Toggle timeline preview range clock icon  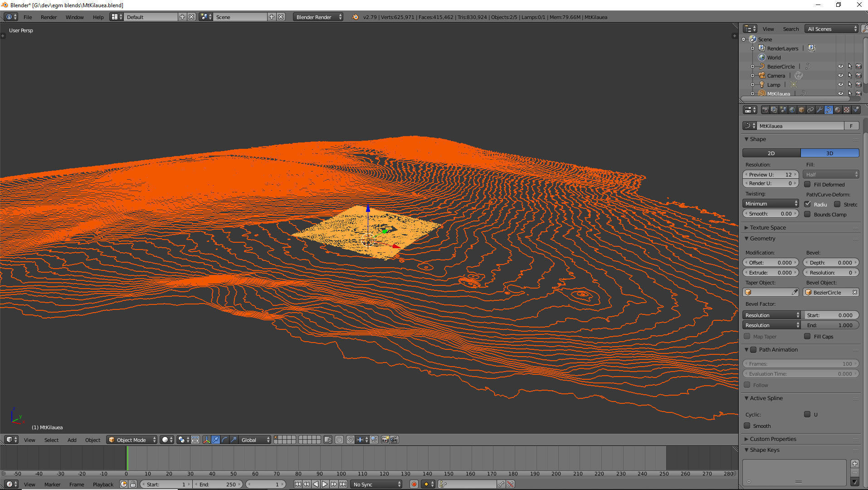[124, 484]
